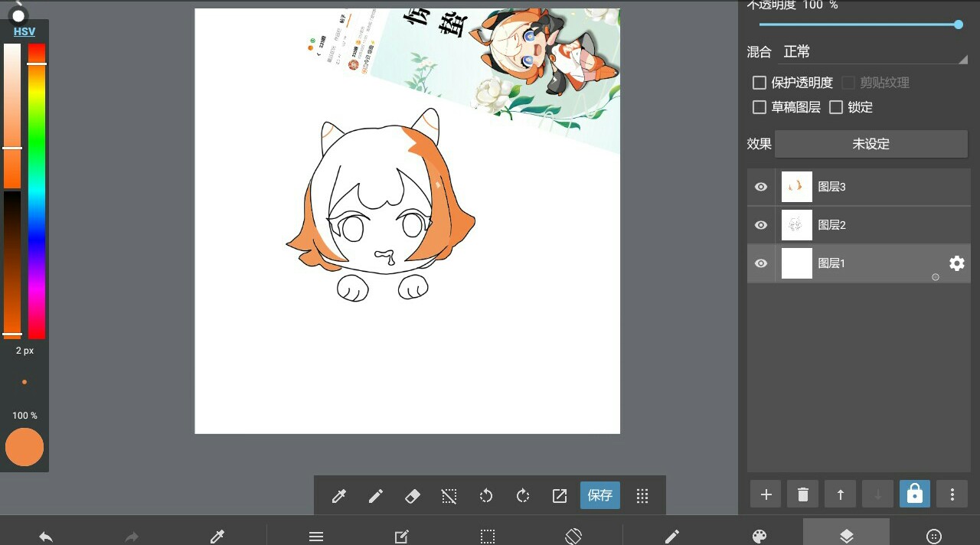Move the layer up with arrow icon
The width and height of the screenshot is (980, 545).
click(x=840, y=494)
